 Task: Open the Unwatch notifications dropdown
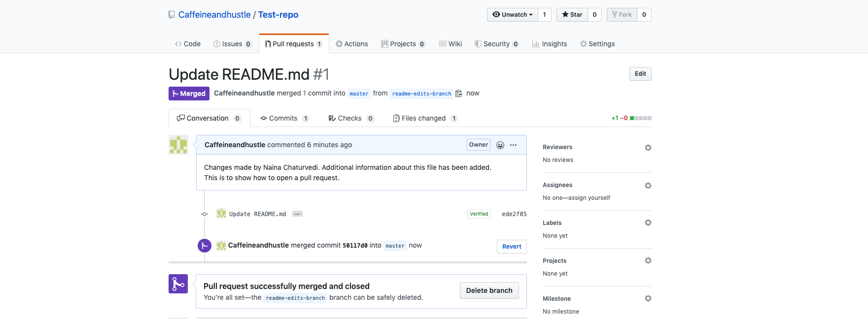pos(513,15)
